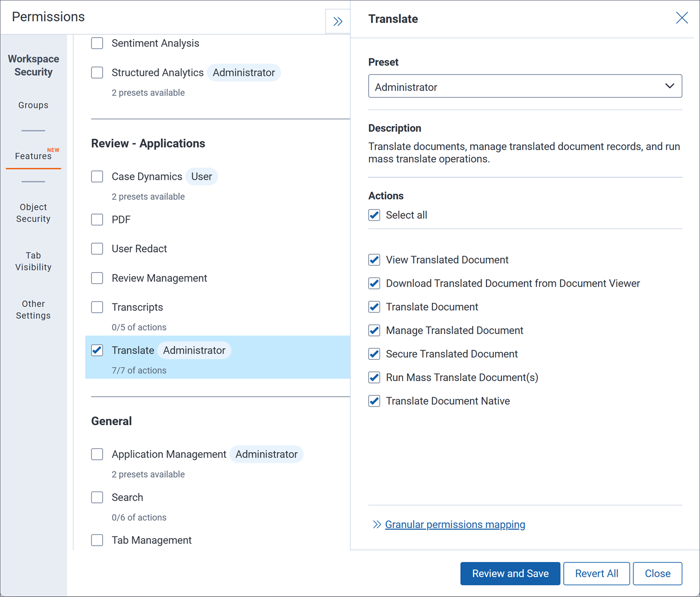Enable the Sentiment Analysis feature checkbox
This screenshot has width=700, height=597.
pyautogui.click(x=97, y=43)
